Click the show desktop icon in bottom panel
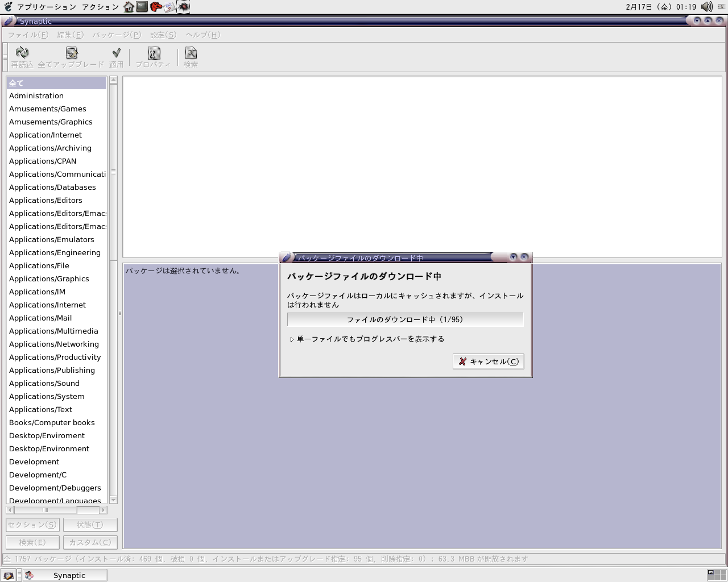The height and width of the screenshot is (582, 728). [8, 575]
